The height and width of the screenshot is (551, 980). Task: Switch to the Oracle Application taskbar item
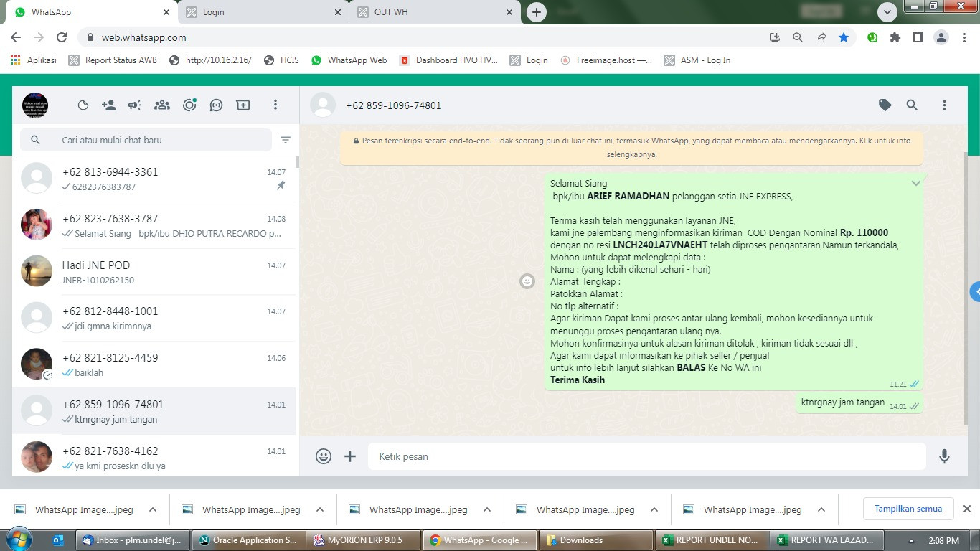click(x=248, y=540)
